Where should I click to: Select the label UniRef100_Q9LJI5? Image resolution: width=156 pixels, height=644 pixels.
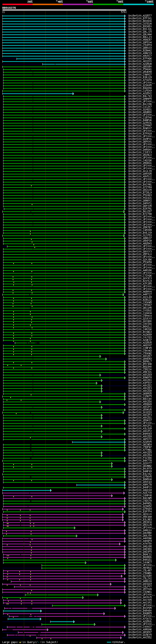click(x=140, y=32)
